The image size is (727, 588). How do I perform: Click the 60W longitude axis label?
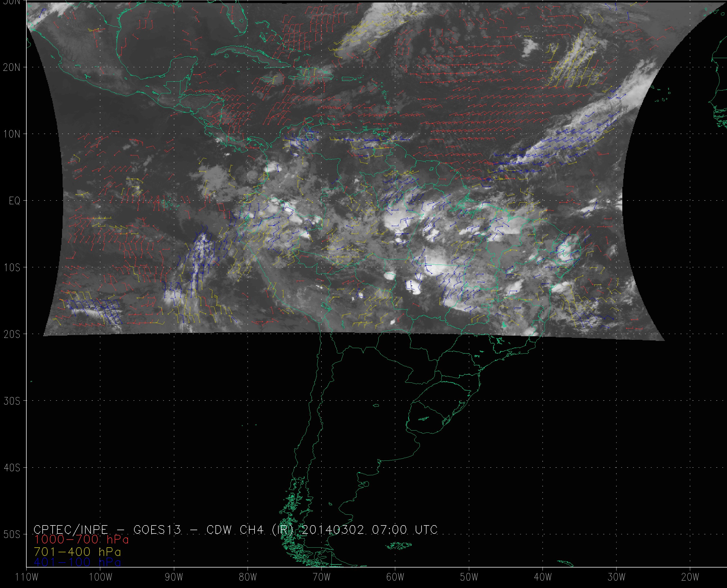[x=395, y=577]
